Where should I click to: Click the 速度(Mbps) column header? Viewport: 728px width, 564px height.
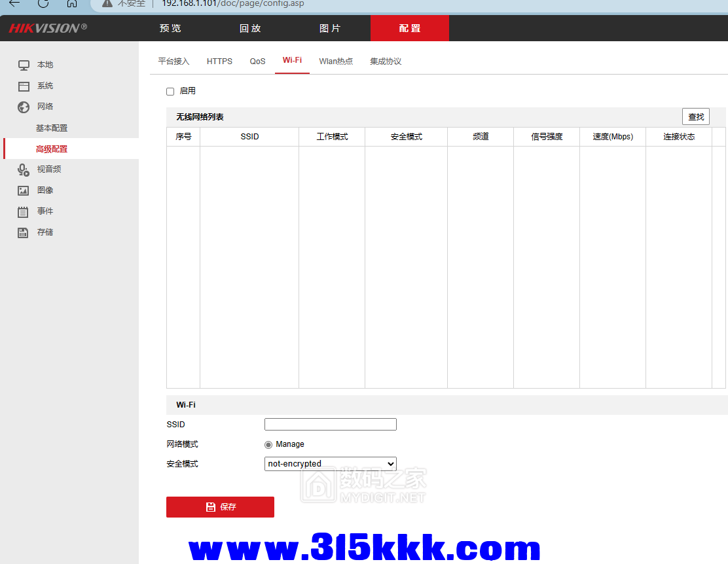(613, 137)
